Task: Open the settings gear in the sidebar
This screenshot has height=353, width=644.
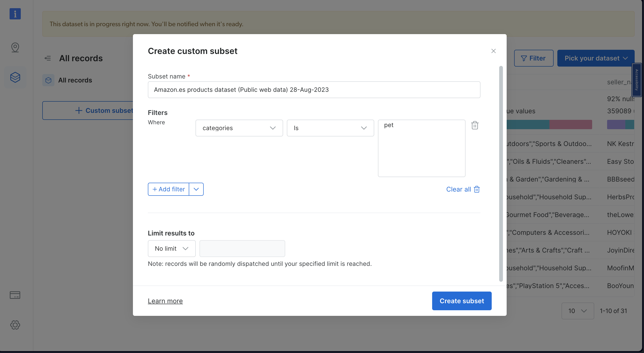Action: tap(15, 325)
